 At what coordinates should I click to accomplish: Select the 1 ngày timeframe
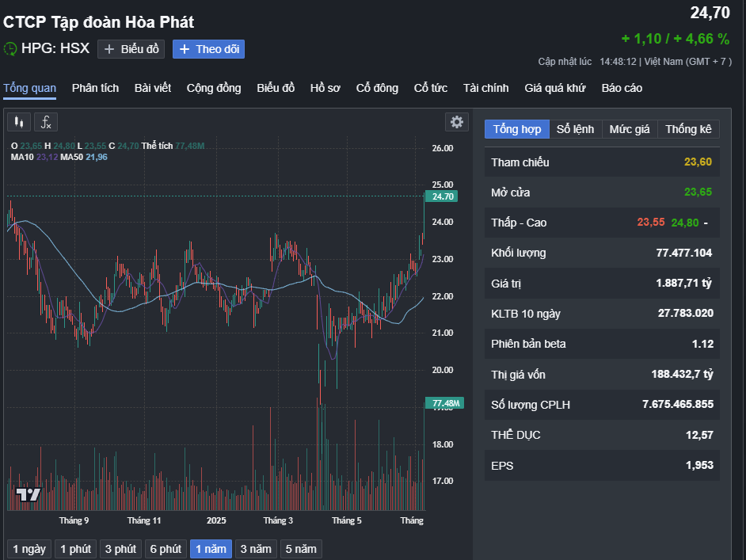click(x=29, y=549)
